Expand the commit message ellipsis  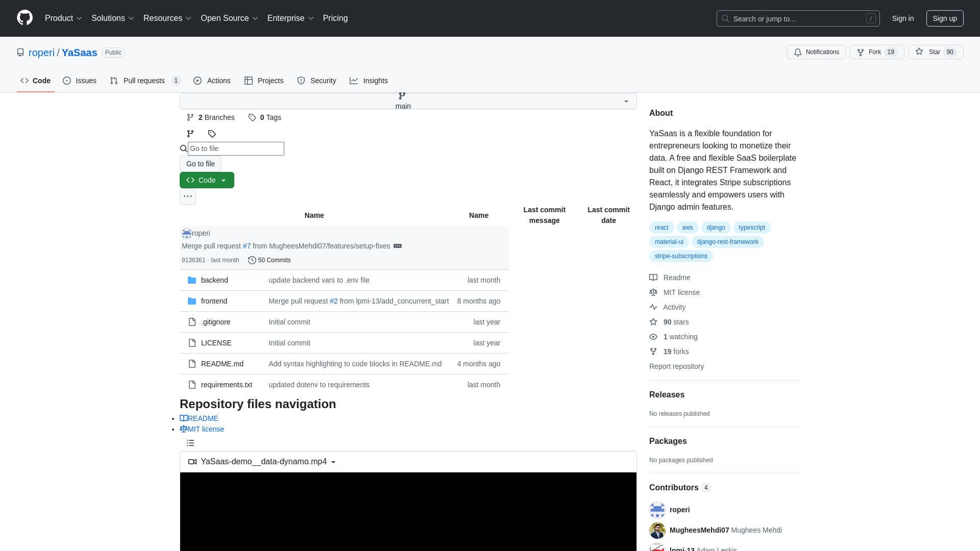(398, 246)
